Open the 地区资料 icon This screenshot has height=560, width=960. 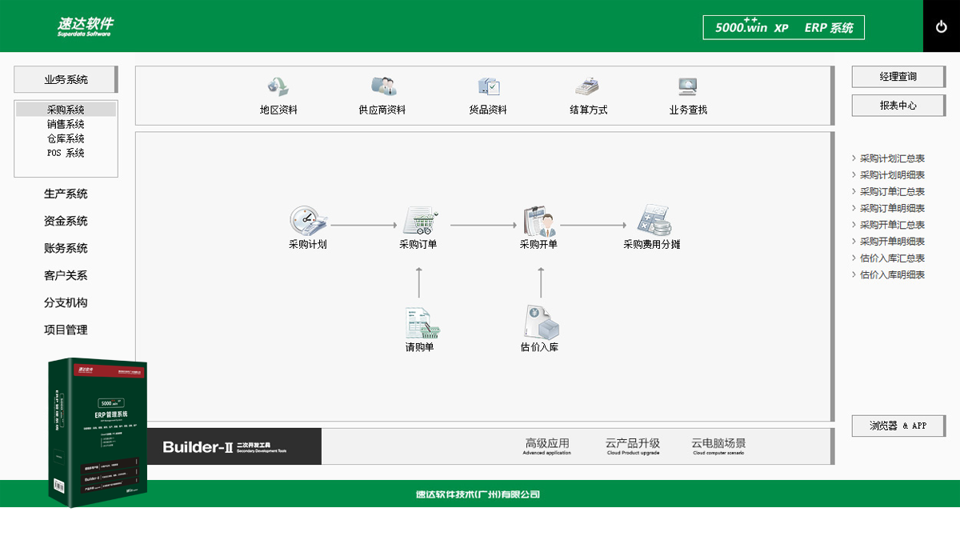(278, 86)
